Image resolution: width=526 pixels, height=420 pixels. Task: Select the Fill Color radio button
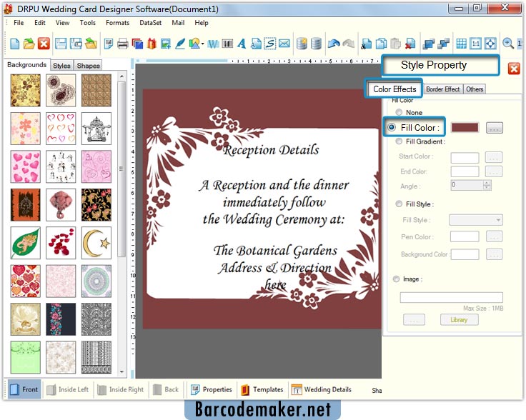[392, 127]
